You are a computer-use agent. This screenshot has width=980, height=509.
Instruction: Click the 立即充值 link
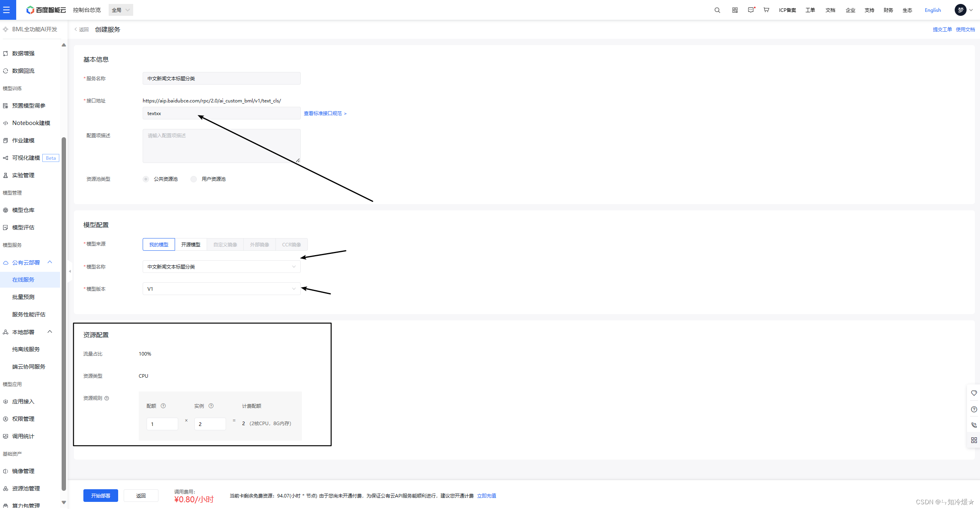coord(486,496)
